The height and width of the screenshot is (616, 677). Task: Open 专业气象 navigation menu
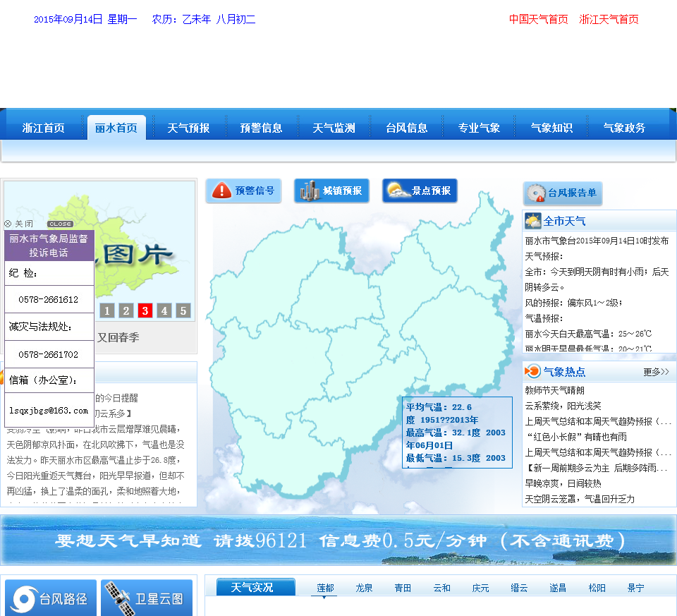tap(480, 128)
